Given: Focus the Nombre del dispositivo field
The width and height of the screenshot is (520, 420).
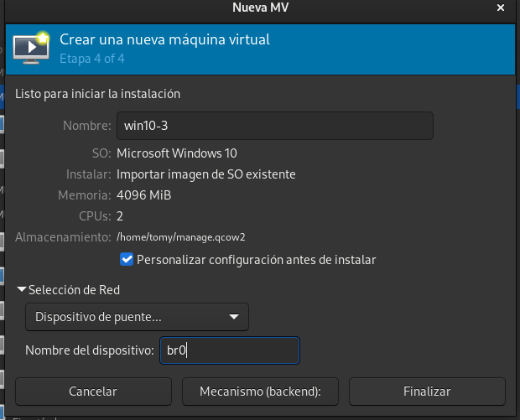Looking at the screenshot, I should pyautogui.click(x=228, y=350).
